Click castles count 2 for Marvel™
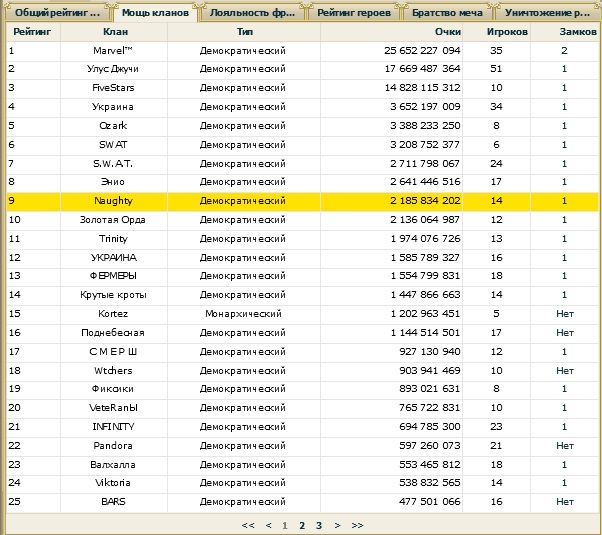Viewport: 602px width, 535px height. (564, 51)
